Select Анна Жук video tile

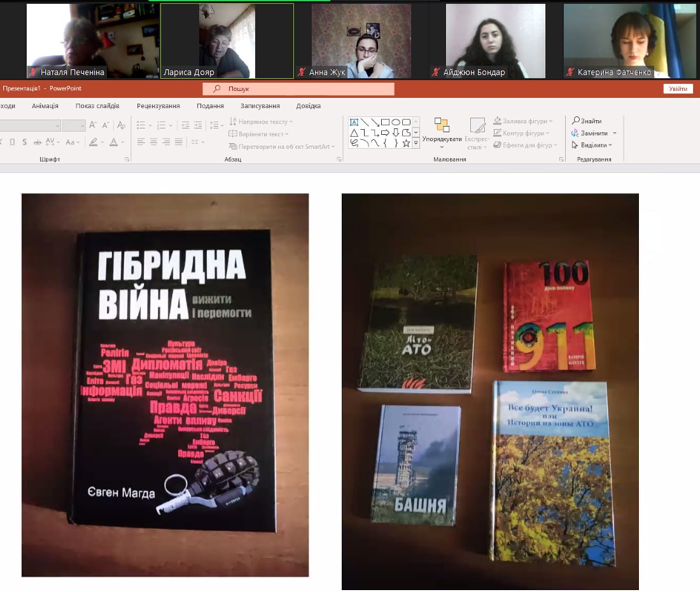361,41
